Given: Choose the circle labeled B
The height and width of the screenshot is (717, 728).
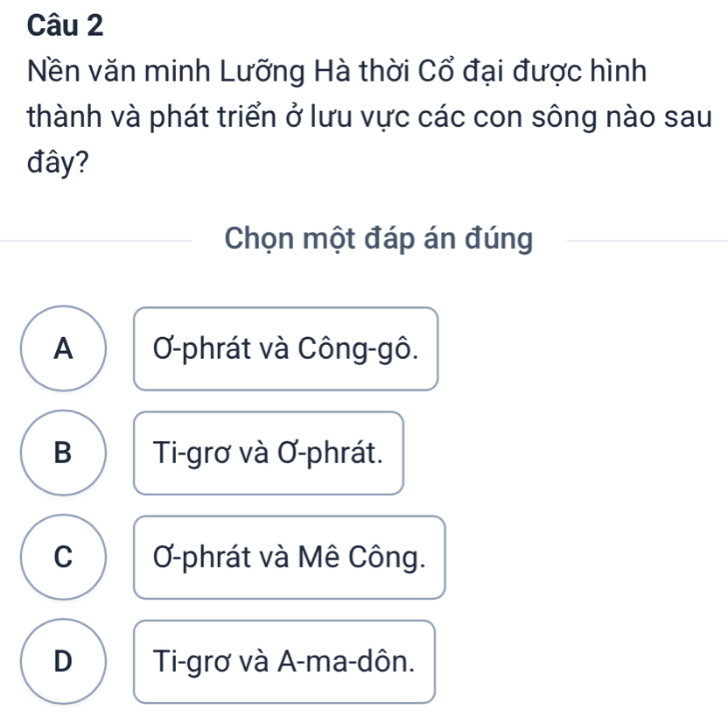Looking at the screenshot, I should coord(63,453).
